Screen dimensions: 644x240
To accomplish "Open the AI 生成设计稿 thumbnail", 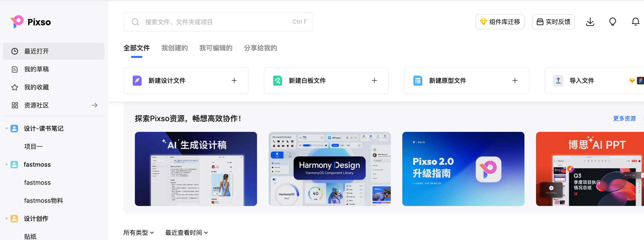I will click(196, 169).
